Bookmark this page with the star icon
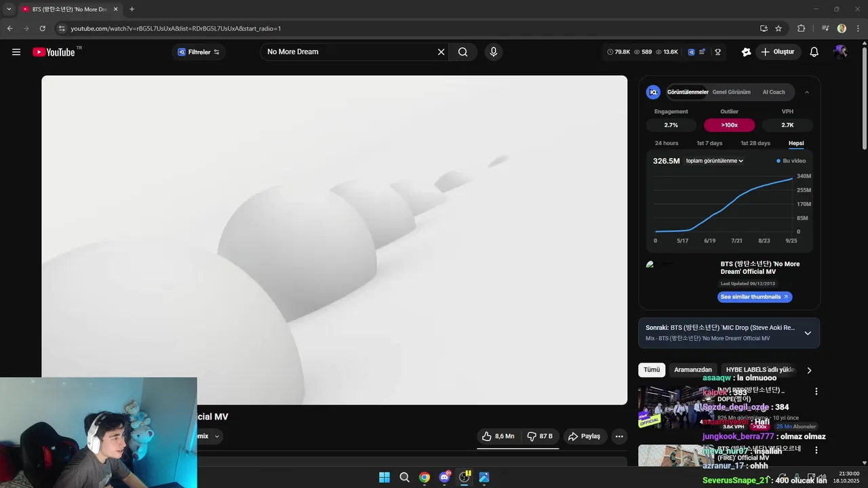The image size is (868, 488). click(778, 28)
